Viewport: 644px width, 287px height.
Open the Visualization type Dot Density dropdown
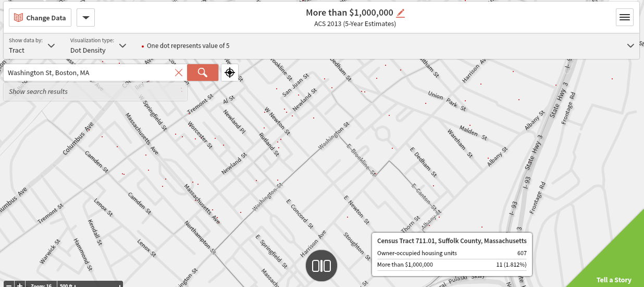click(x=98, y=46)
